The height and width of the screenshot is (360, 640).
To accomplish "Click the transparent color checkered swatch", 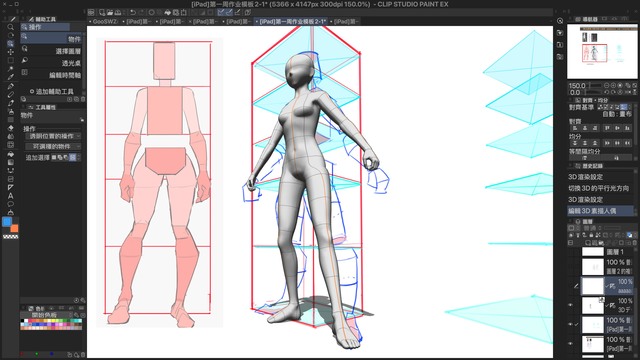I will 10,236.
